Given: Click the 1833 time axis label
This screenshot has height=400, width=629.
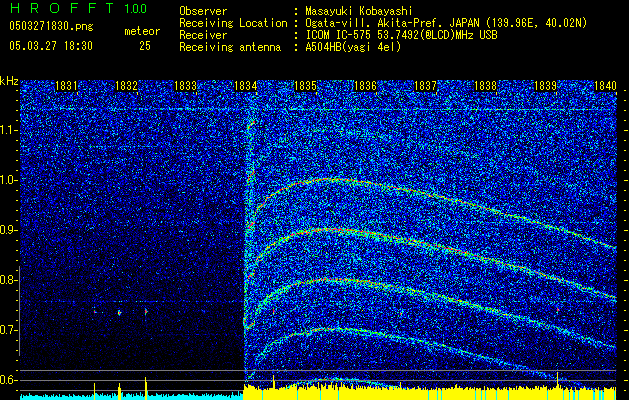Looking at the screenshot, I should 186,86.
